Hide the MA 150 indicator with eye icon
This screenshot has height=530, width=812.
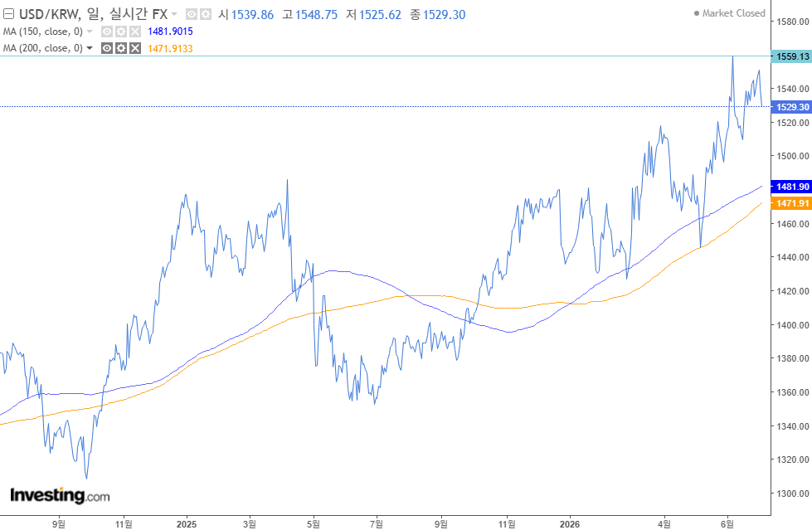107,32
